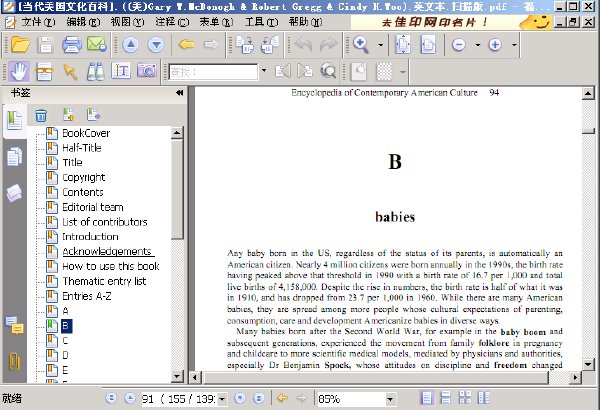Click the zoom out minus icon
The width and height of the screenshot is (600, 410).
pyautogui.click(x=458, y=45)
